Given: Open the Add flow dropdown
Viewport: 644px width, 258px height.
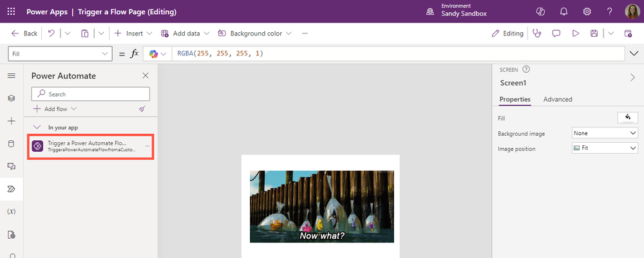Looking at the screenshot, I should 55,109.
